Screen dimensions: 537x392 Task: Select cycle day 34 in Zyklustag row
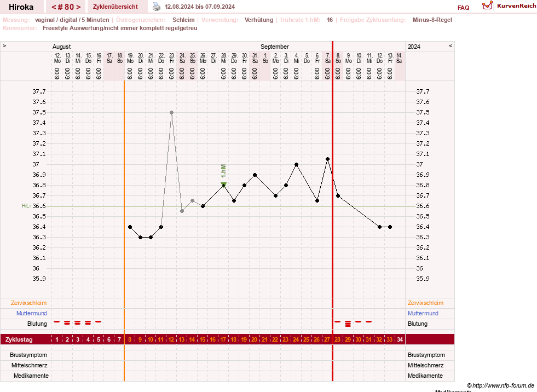coord(400,339)
